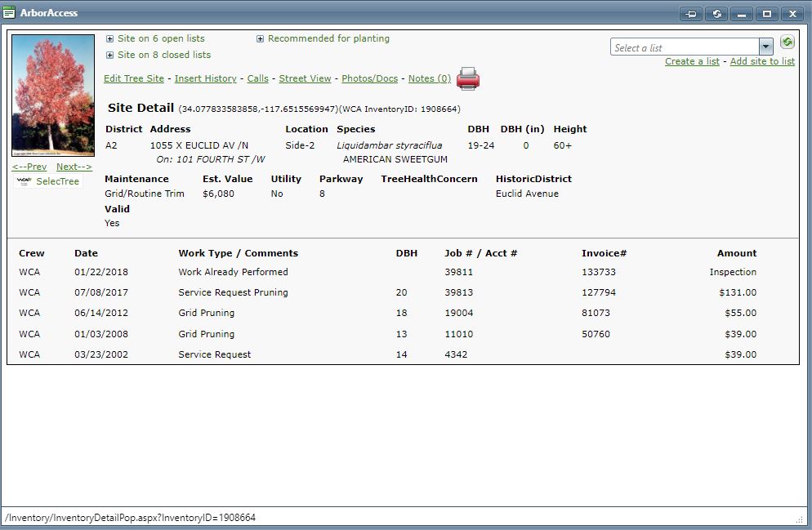Click the 'Amount' column header
812x530 pixels.
pyautogui.click(x=736, y=253)
